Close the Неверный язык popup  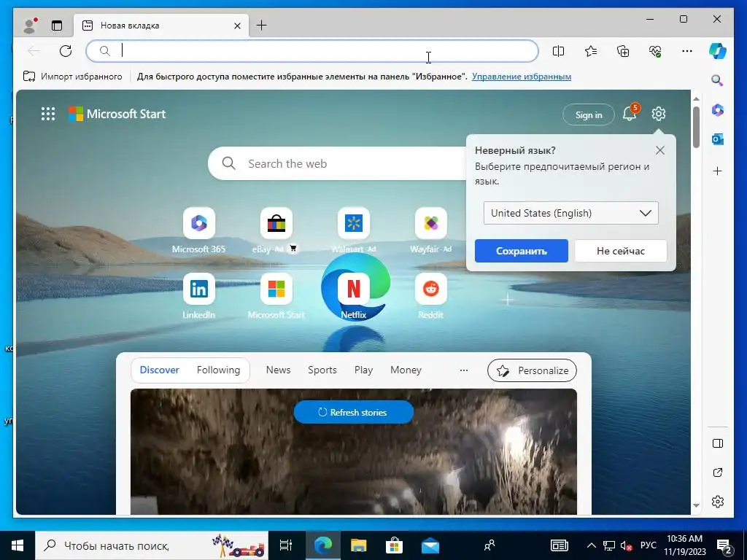pyautogui.click(x=659, y=150)
